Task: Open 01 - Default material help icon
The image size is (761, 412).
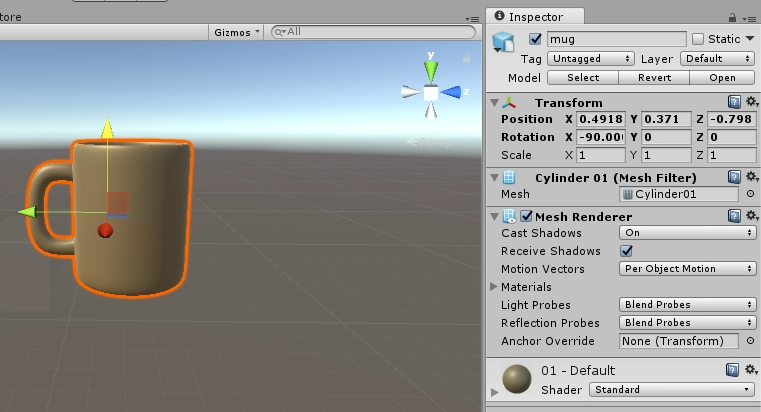Action: coord(732,370)
